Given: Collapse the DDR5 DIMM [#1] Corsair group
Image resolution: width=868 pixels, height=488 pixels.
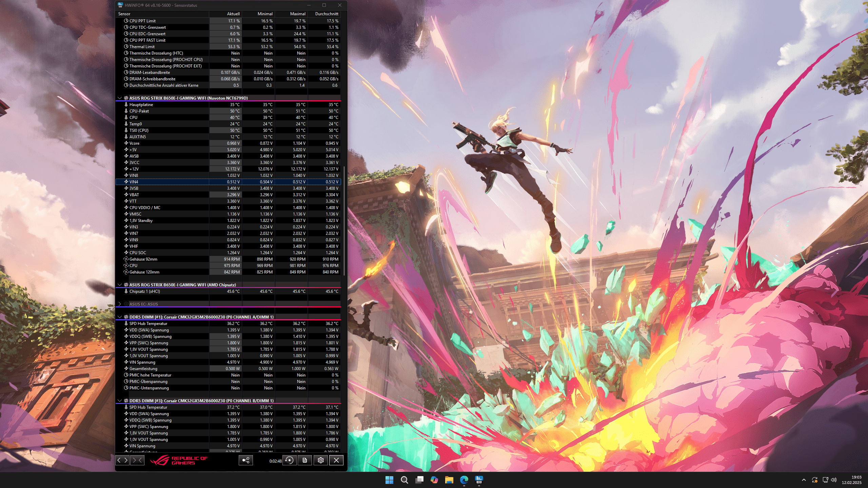Looking at the screenshot, I should pyautogui.click(x=119, y=317).
